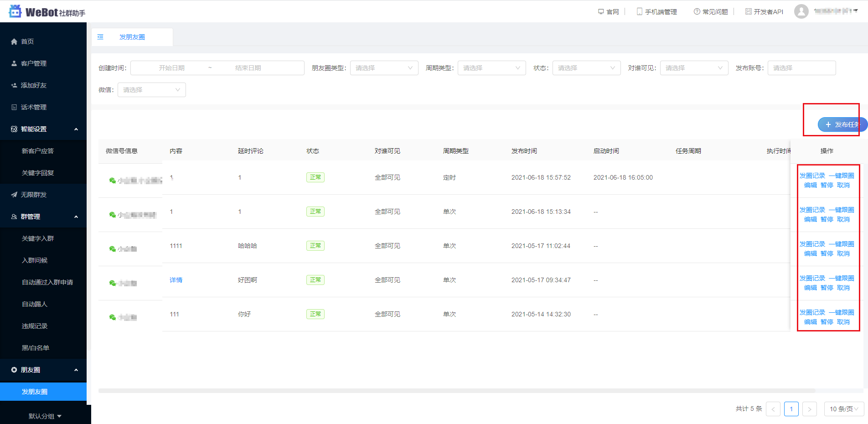Screen dimensions: 868x424
Task: Open the 开发者API page
Action: point(764,11)
